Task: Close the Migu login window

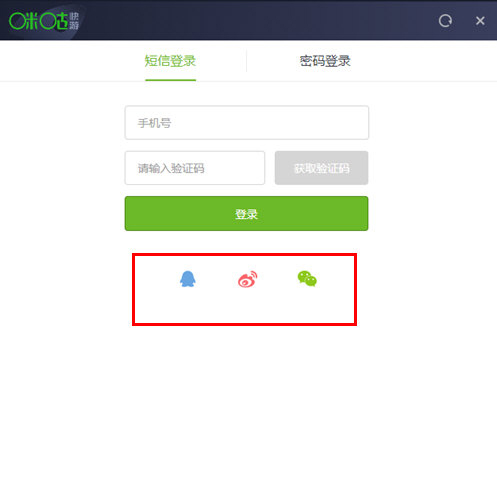Action: click(480, 21)
